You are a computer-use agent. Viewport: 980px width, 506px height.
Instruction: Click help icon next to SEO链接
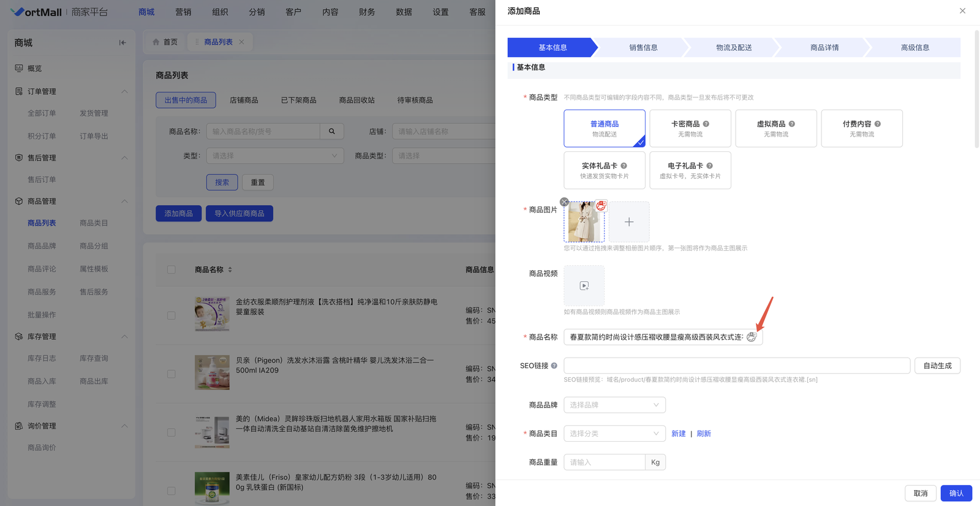[554, 366]
